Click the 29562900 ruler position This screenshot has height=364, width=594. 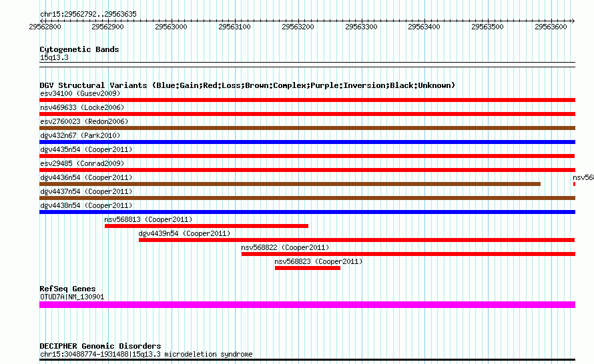pyautogui.click(x=108, y=27)
